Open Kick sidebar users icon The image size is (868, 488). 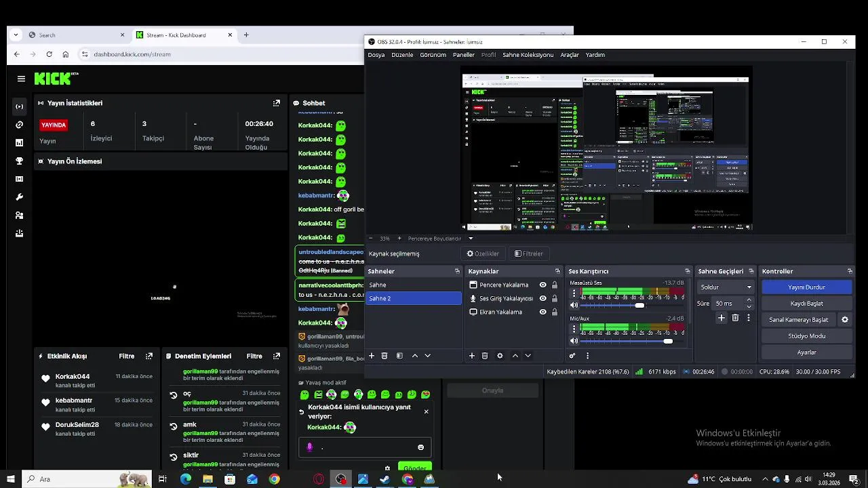tap(19, 216)
